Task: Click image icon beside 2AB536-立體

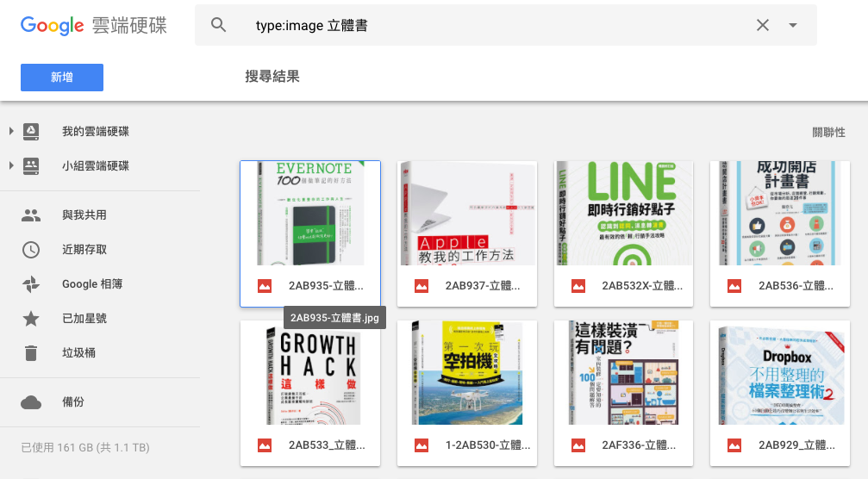Action: [734, 286]
